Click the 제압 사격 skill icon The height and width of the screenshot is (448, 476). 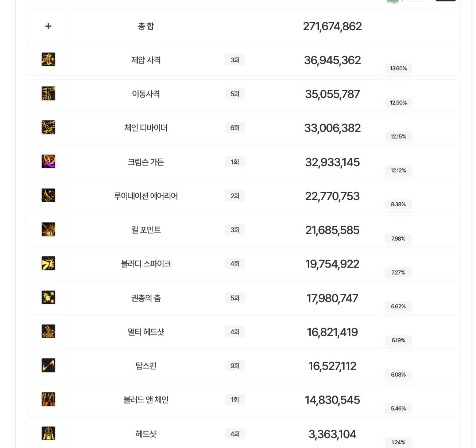49,59
